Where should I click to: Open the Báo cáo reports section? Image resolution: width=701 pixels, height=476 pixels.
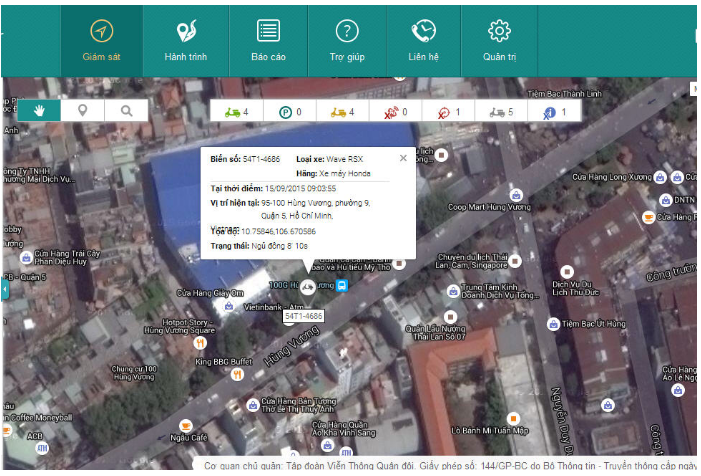click(267, 41)
